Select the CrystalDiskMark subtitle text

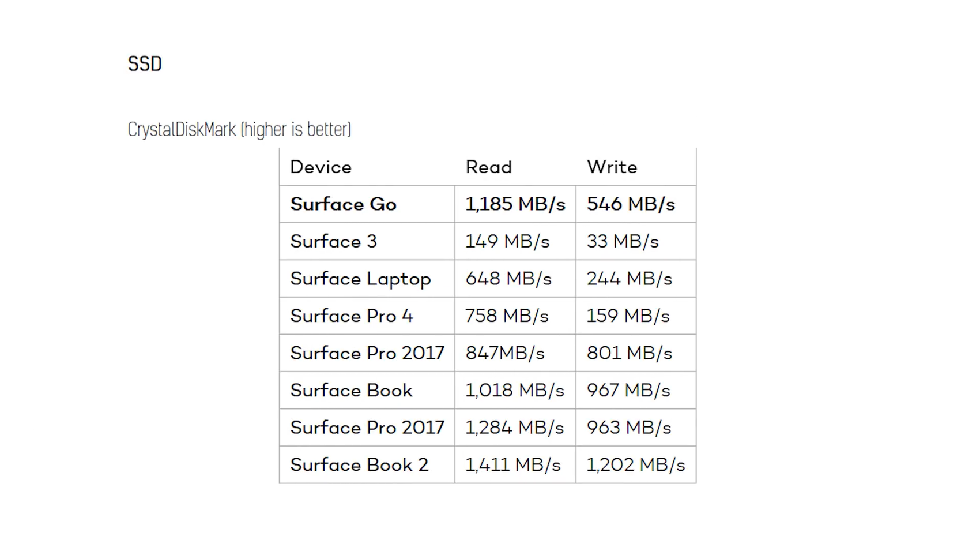pos(239,129)
